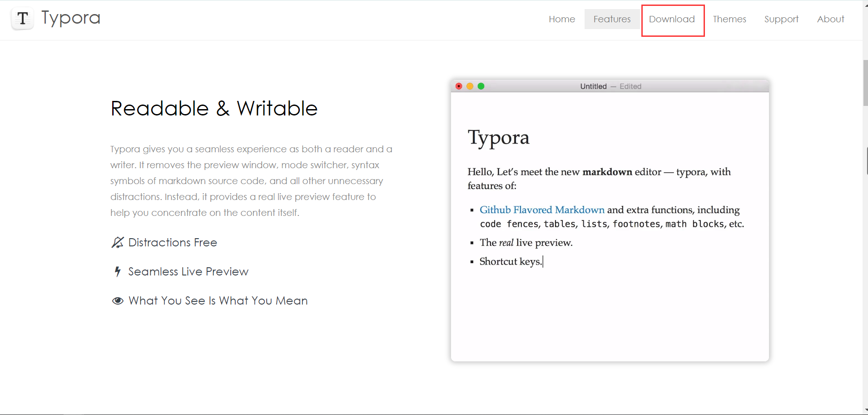Click the Typora brand name link
Viewport: 868px width, 415px height.
71,18
